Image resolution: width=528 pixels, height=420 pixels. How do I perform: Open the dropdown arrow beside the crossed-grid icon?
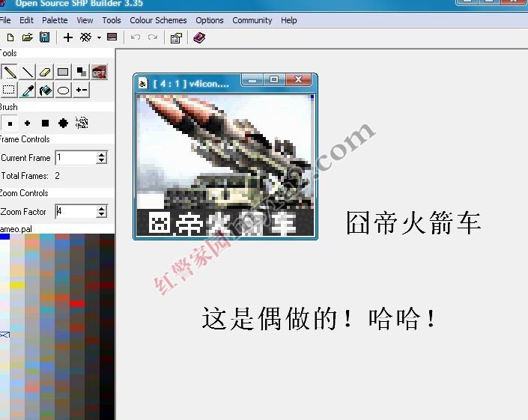coord(99,37)
